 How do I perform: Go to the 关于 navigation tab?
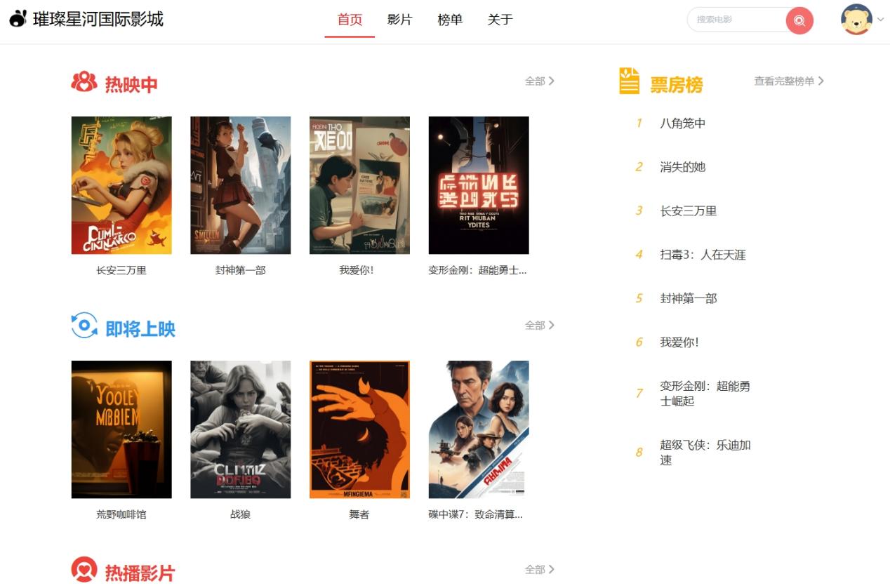(x=500, y=20)
